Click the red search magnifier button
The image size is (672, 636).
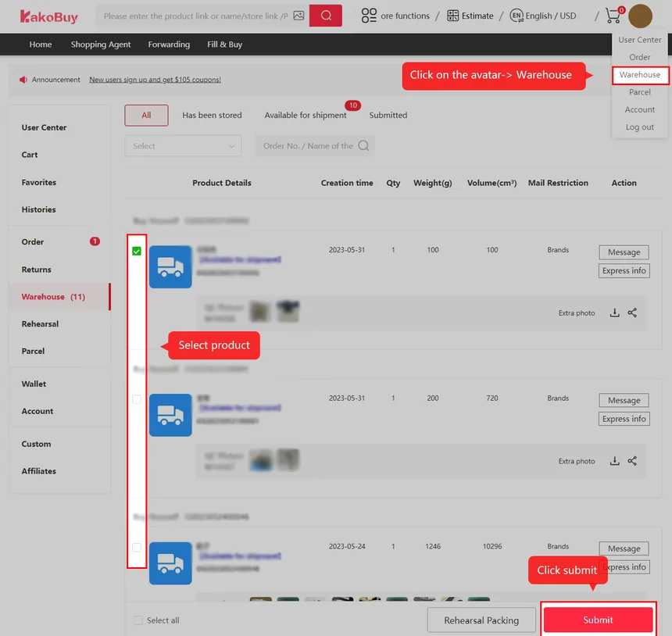point(326,16)
